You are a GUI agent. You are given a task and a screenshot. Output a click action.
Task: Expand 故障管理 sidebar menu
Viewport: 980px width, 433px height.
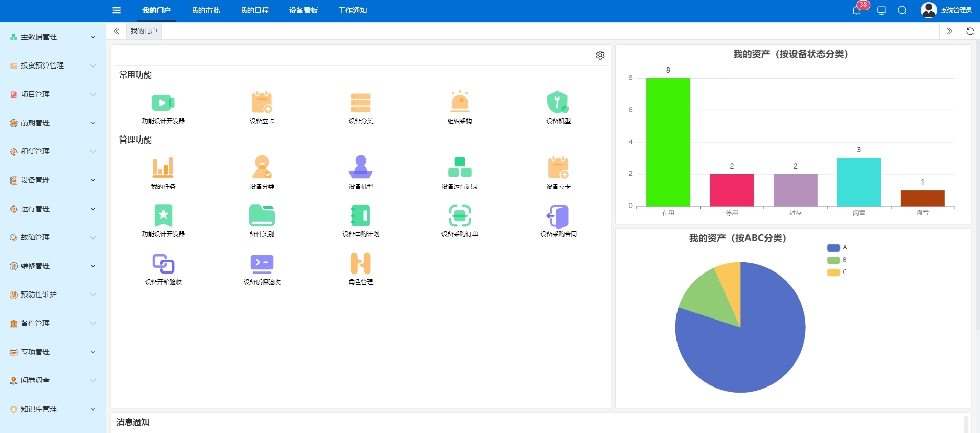53,237
